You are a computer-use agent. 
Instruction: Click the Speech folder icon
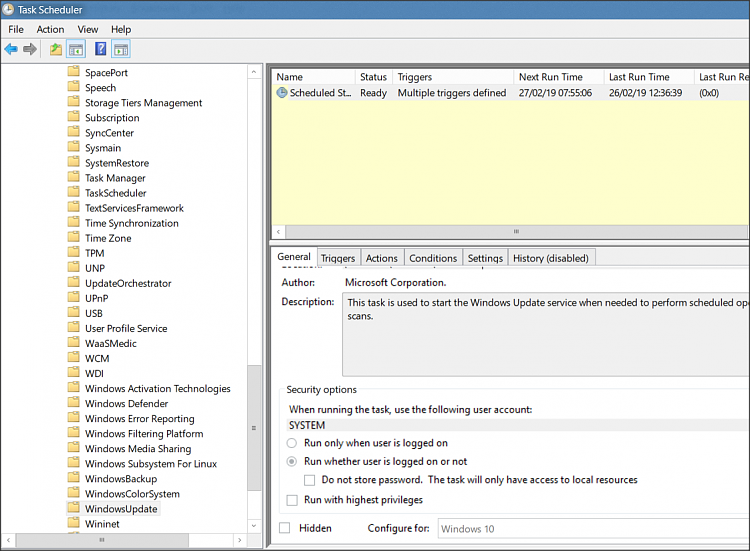(x=73, y=87)
